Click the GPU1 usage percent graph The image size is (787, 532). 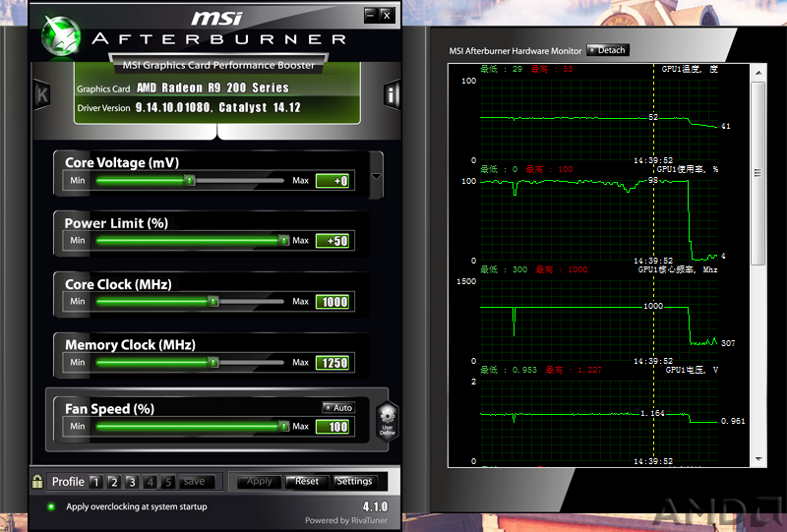tap(599, 221)
